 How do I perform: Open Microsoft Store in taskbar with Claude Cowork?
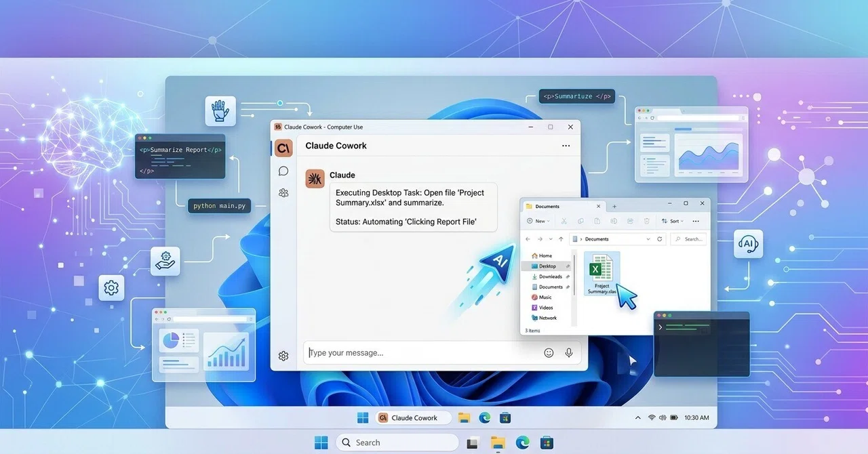(505, 417)
